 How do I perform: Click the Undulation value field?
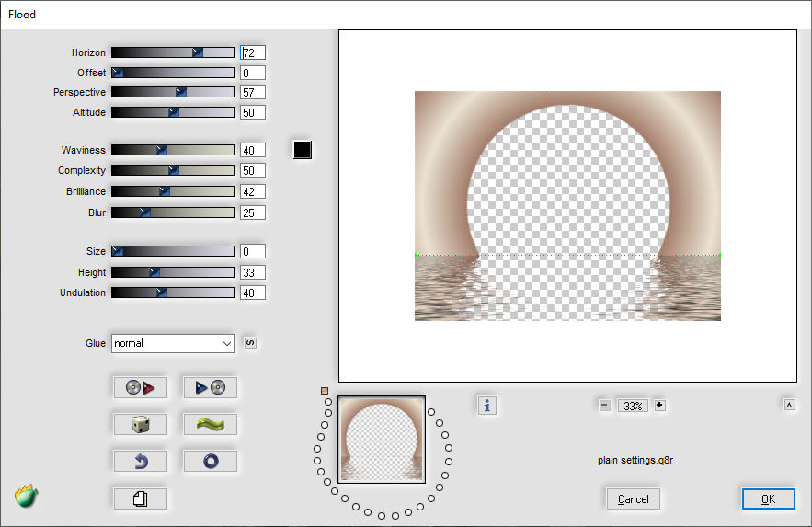[x=253, y=292]
